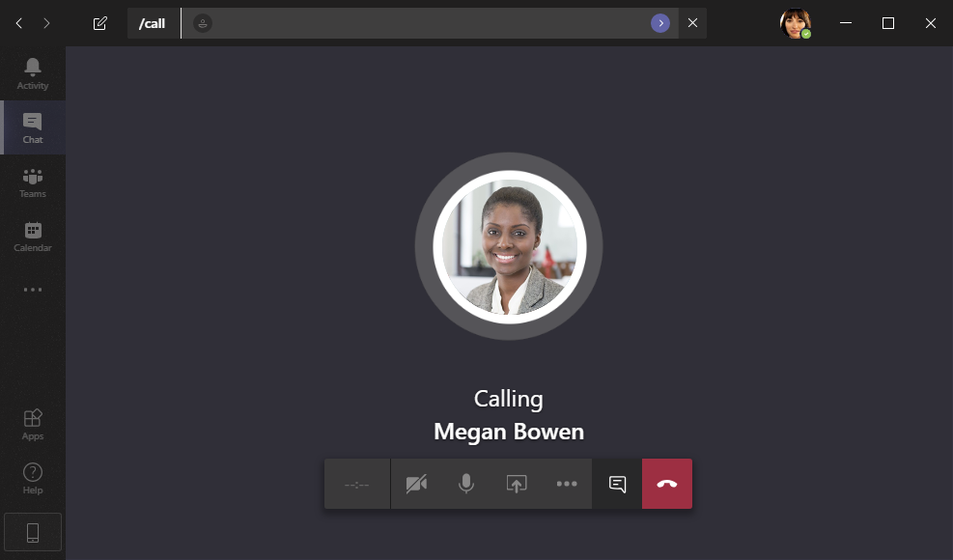
Task: Click the Megan Bowen name text
Action: [509, 432]
